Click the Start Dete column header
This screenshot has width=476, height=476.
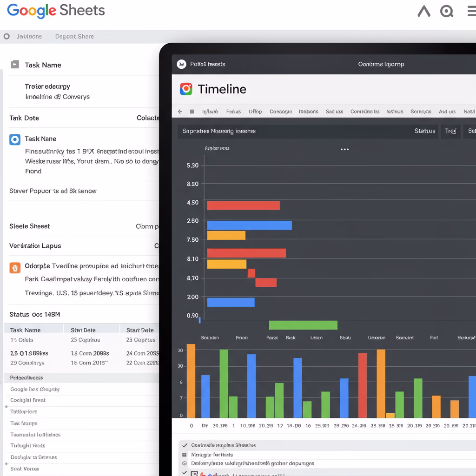tap(140, 330)
